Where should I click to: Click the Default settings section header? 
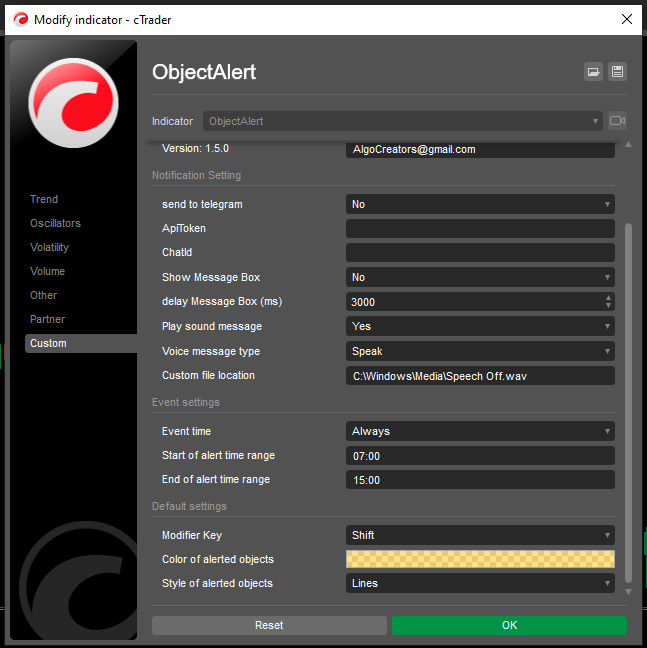click(189, 506)
